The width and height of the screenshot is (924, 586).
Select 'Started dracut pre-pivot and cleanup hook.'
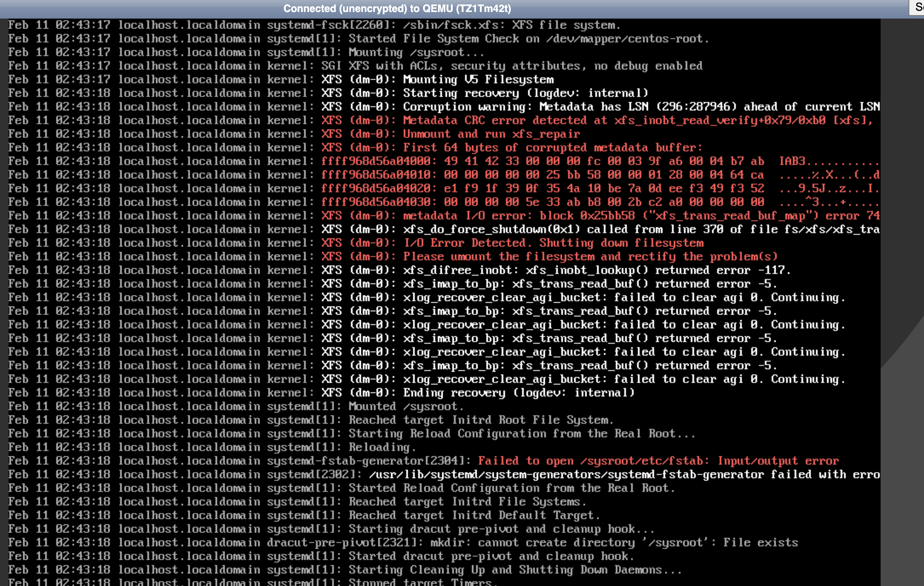[x=491, y=556]
